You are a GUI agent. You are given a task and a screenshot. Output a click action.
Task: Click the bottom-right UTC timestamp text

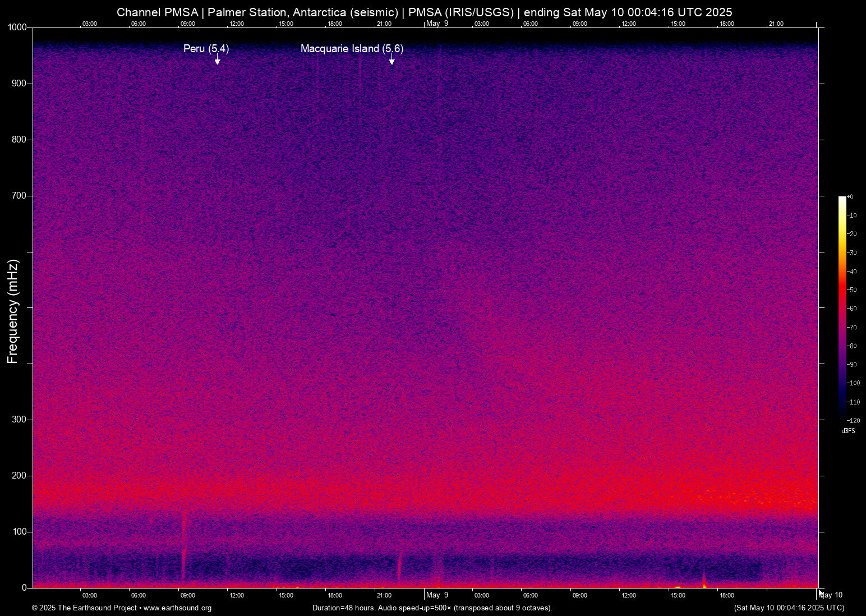click(x=789, y=608)
